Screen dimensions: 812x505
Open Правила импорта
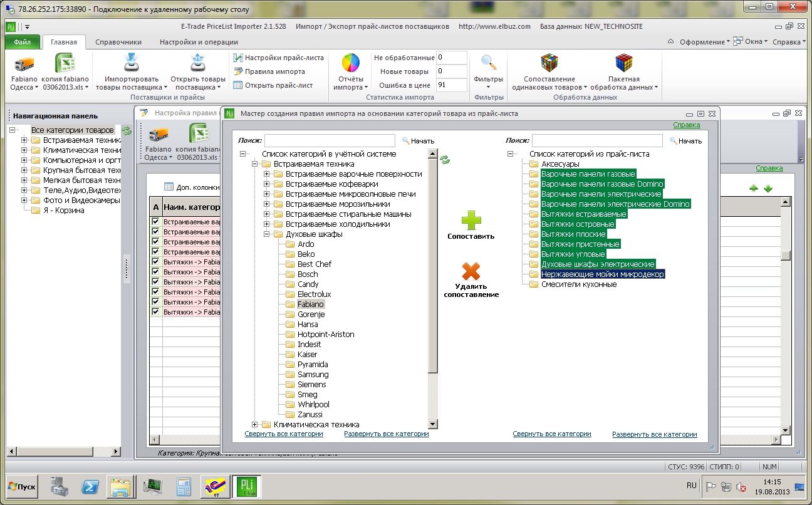[269, 71]
